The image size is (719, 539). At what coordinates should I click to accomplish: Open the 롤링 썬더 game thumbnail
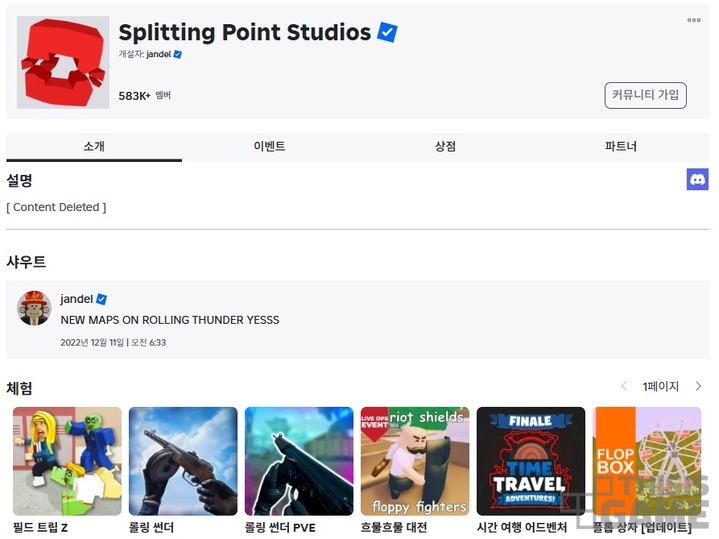[x=183, y=461]
